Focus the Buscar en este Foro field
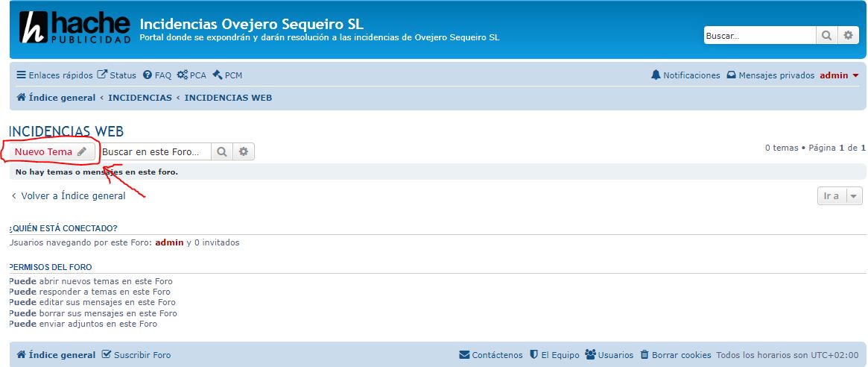868x367 pixels. click(156, 152)
